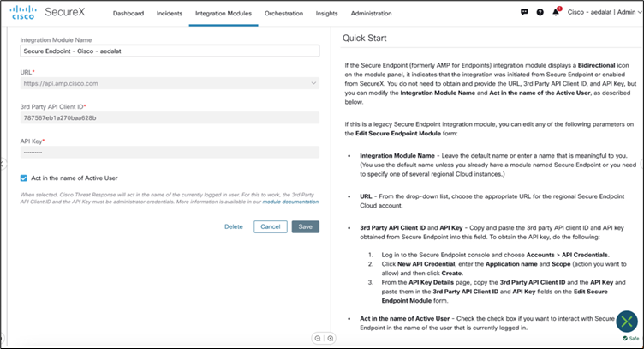Image resolution: width=644 pixels, height=349 pixels.
Task: Click the 3rd Party API Client ID field
Action: 170,118
